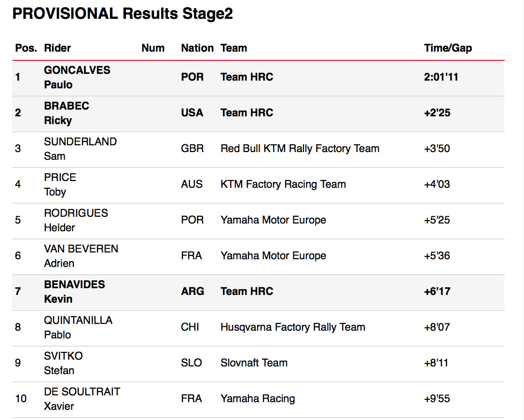524x420 pixels.
Task: Click the Time/Gap column header
Action: [x=448, y=48]
